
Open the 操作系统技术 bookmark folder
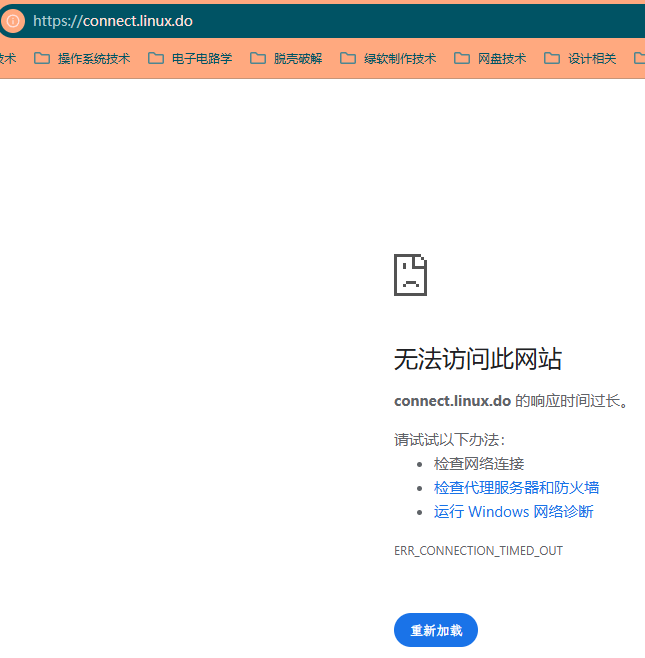82,59
